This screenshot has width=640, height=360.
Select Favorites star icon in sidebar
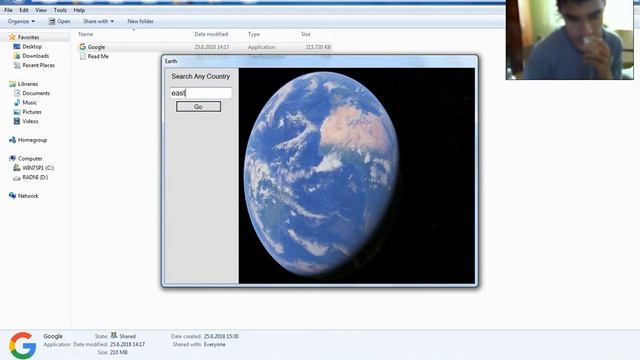pos(12,37)
